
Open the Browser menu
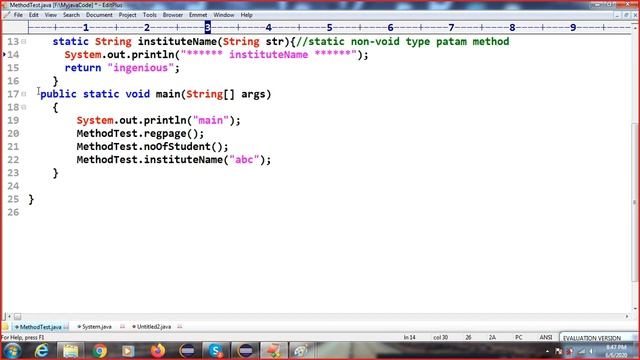pyautogui.click(x=173, y=15)
